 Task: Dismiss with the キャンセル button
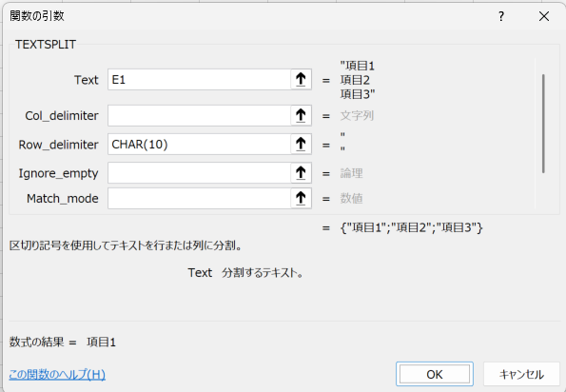521,374
